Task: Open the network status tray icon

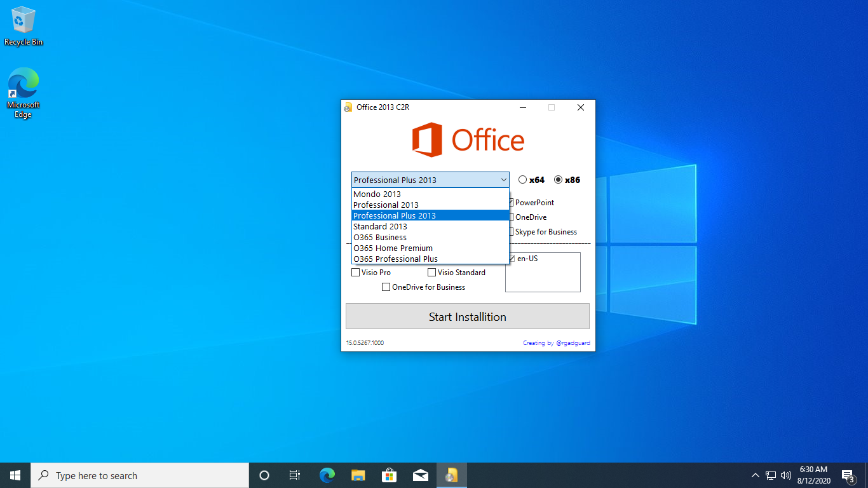Action: pyautogui.click(x=771, y=475)
